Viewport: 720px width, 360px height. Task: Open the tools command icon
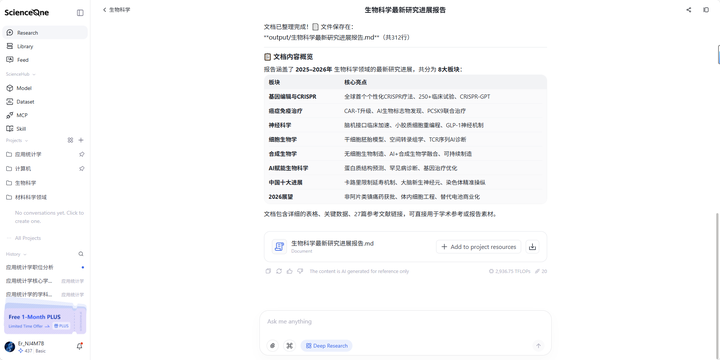click(289, 346)
